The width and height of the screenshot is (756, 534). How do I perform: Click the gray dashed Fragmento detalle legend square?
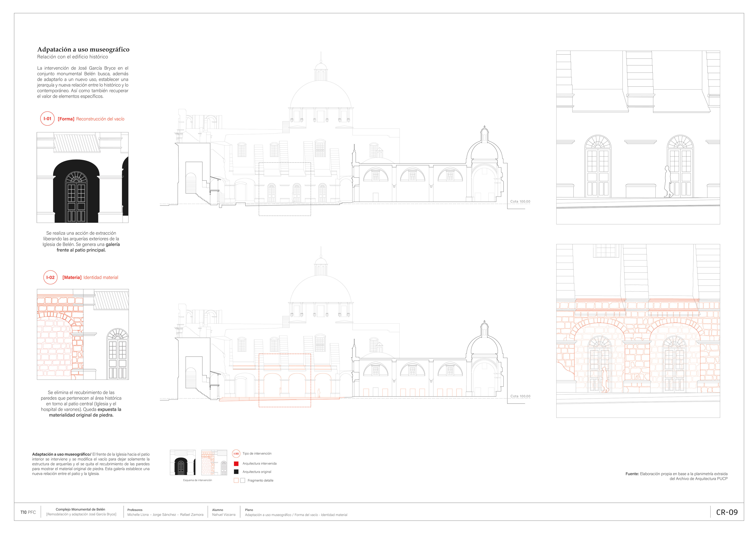[243, 480]
